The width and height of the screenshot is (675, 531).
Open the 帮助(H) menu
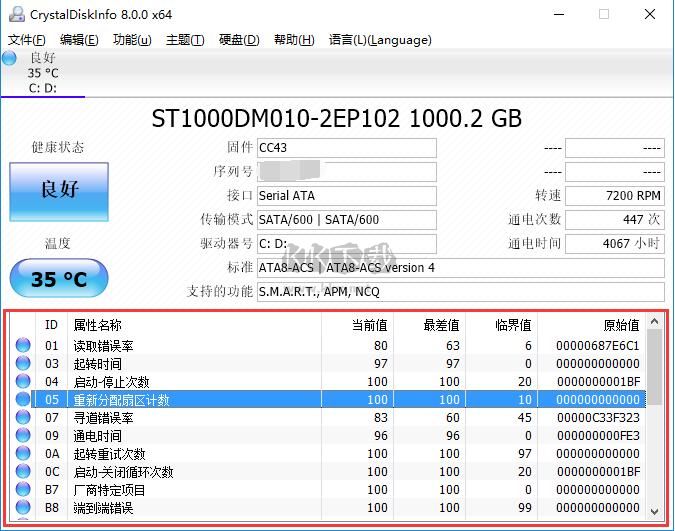point(294,40)
